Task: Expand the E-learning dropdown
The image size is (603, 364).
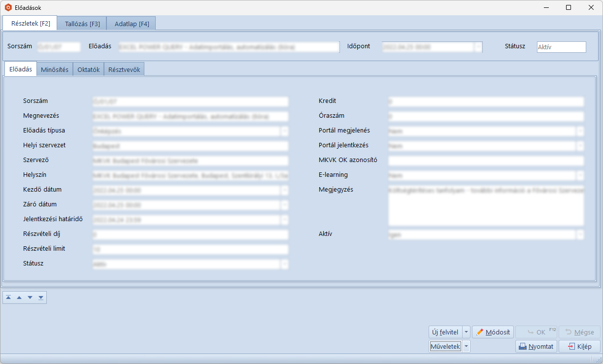Action: pyautogui.click(x=580, y=175)
